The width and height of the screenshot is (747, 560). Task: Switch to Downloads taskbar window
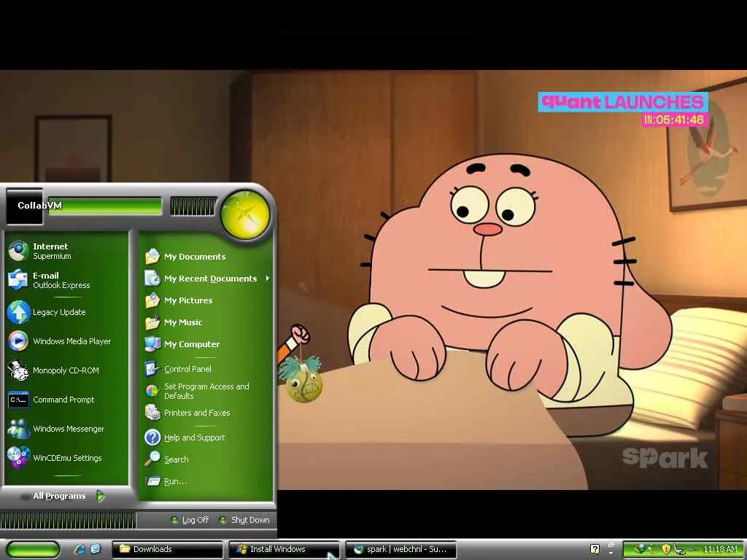pyautogui.click(x=167, y=549)
